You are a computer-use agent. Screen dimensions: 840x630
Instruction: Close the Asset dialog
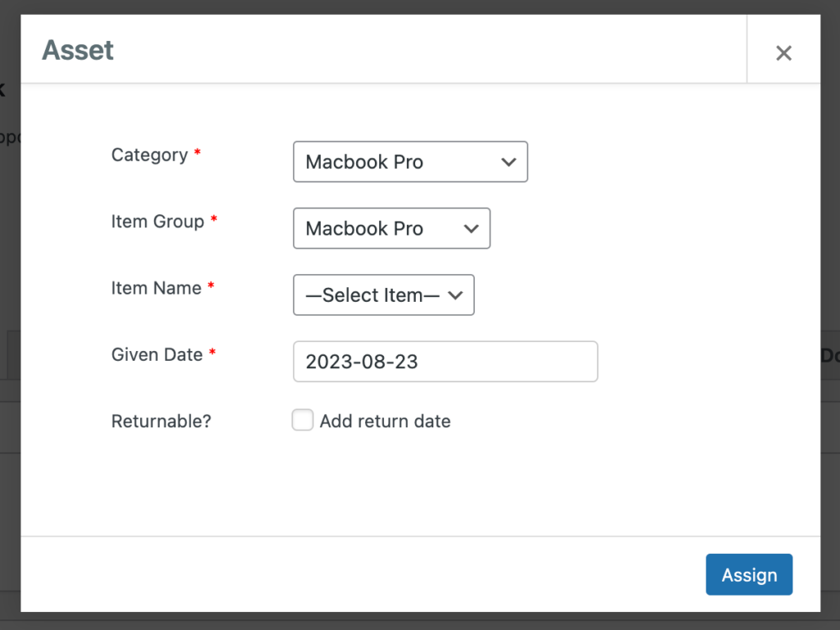point(783,52)
